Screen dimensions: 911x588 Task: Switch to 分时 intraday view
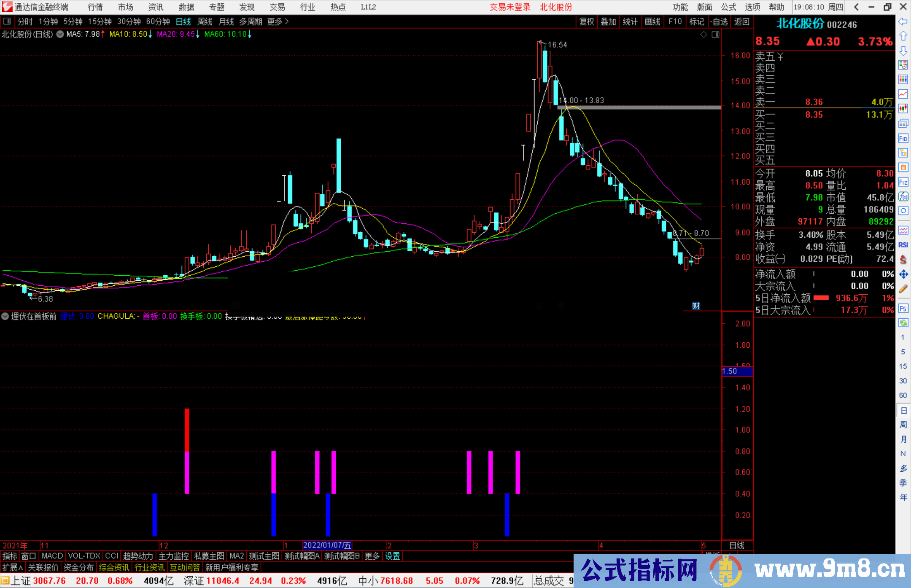(25, 21)
